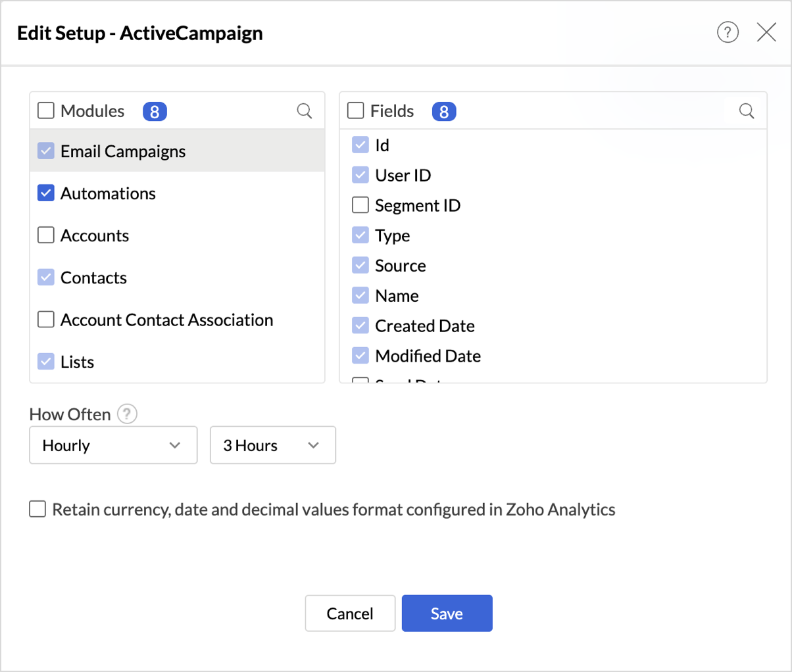Image resolution: width=792 pixels, height=672 pixels.
Task: Toggle the User ID field checkbox
Action: pos(360,175)
